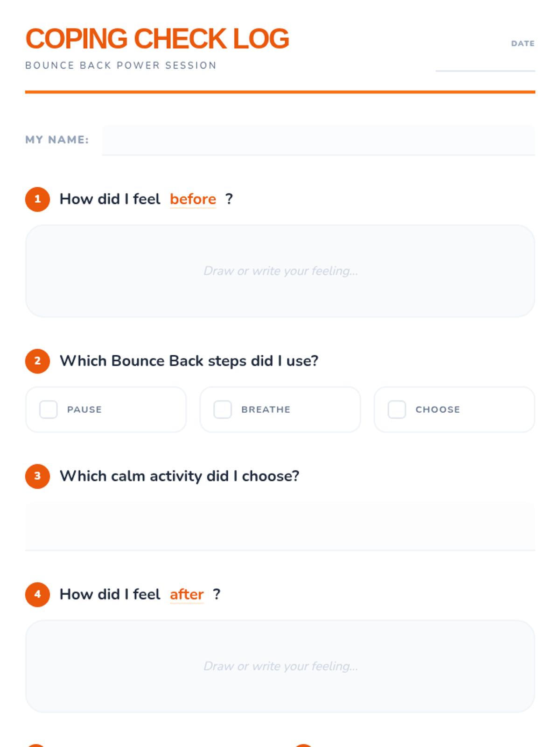Enable the Choose checkbox

click(x=397, y=409)
